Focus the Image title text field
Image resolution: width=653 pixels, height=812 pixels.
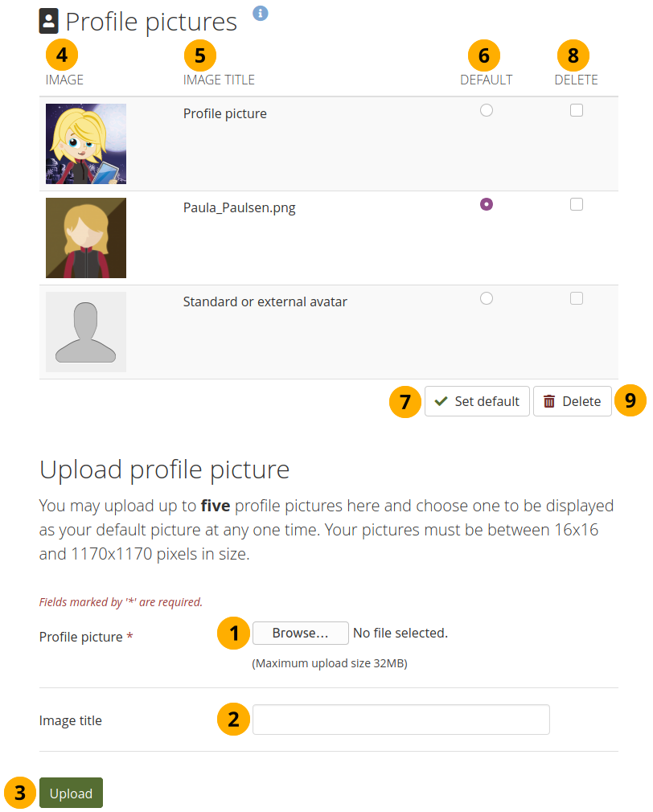pos(400,720)
